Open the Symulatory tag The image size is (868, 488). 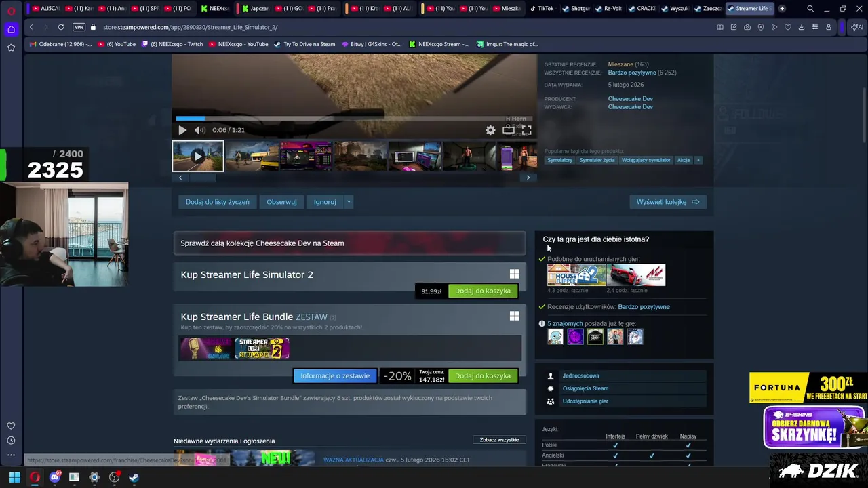point(560,161)
